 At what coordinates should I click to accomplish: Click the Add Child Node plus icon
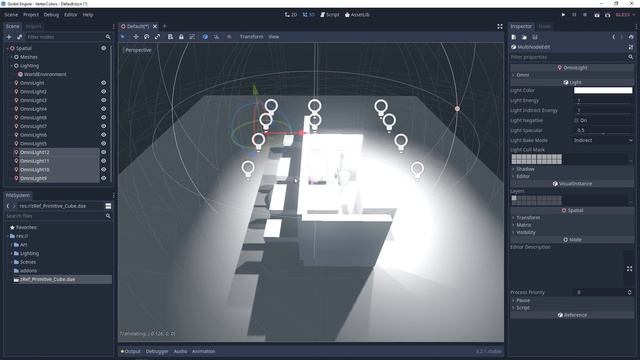tap(9, 37)
